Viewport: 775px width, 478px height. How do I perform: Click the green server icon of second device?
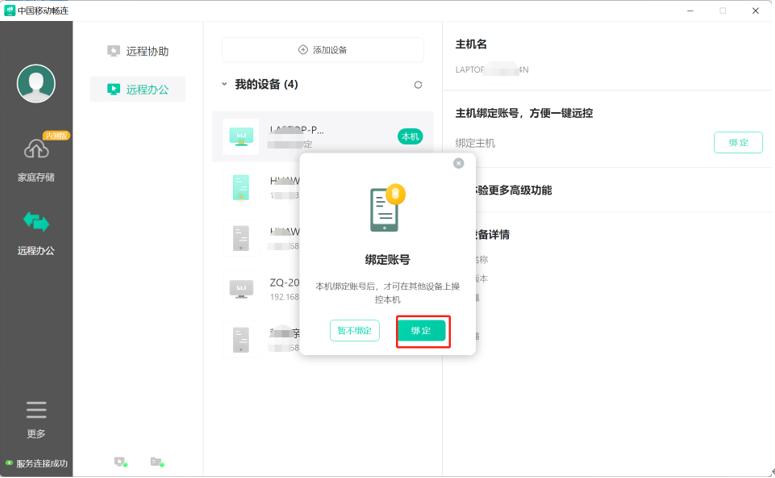pyautogui.click(x=240, y=187)
